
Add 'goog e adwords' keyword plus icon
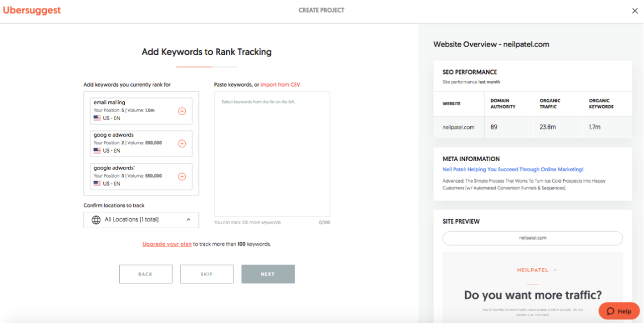(182, 143)
